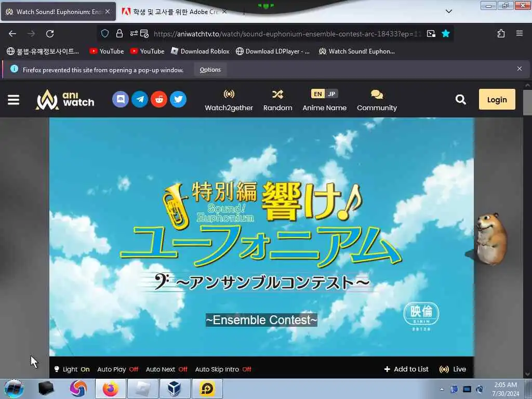Show hidden system tray icons

(x=442, y=389)
